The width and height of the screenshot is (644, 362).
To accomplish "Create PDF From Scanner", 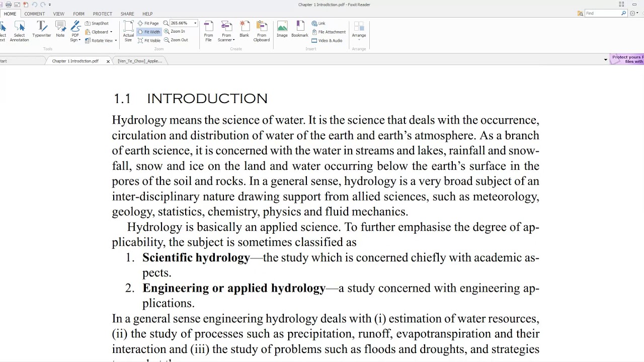I will pos(226,31).
